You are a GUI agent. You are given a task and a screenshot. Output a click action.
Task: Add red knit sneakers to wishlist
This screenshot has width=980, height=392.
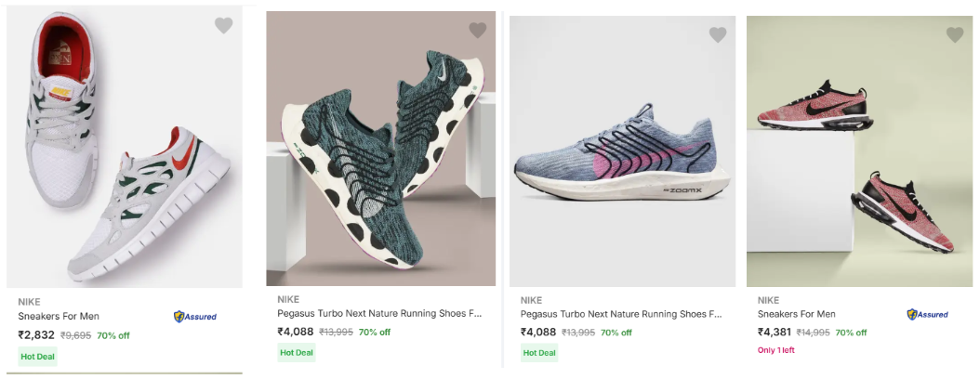(x=955, y=35)
